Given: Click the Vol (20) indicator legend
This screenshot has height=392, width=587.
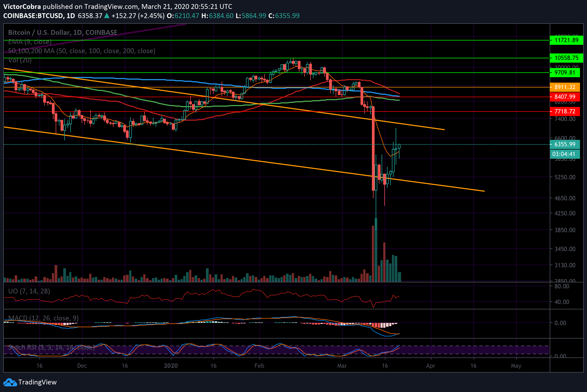Looking at the screenshot, I should 20,60.
